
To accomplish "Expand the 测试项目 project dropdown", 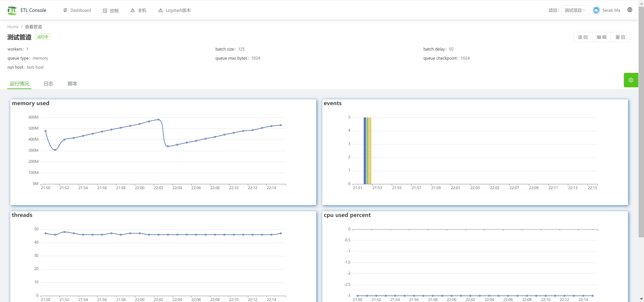I will coord(575,10).
